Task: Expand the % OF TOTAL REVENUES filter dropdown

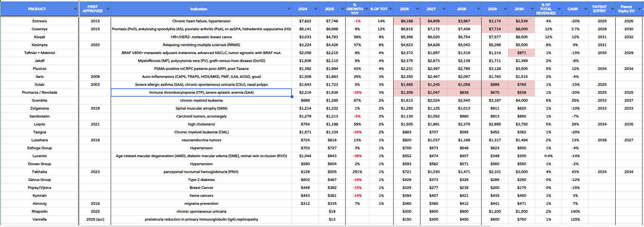Action: [x=559, y=9]
